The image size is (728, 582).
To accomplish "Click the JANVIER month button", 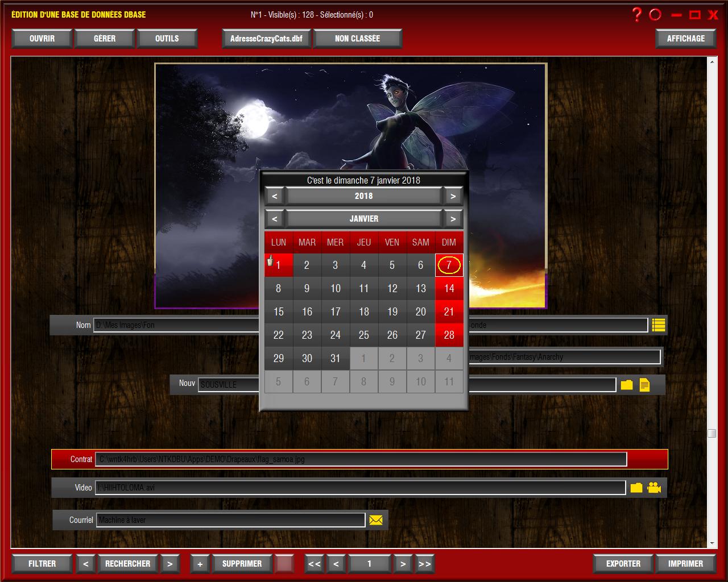I will tap(364, 219).
